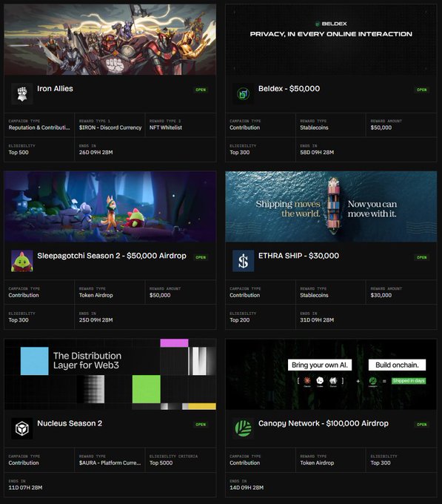Open the Canopy Network banner image

coord(331,374)
